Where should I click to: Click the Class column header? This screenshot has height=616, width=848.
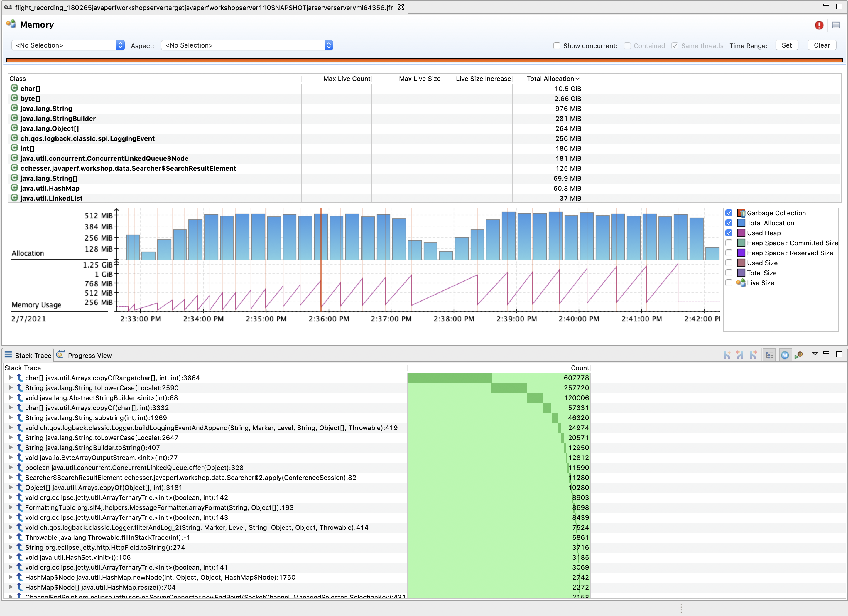click(155, 79)
